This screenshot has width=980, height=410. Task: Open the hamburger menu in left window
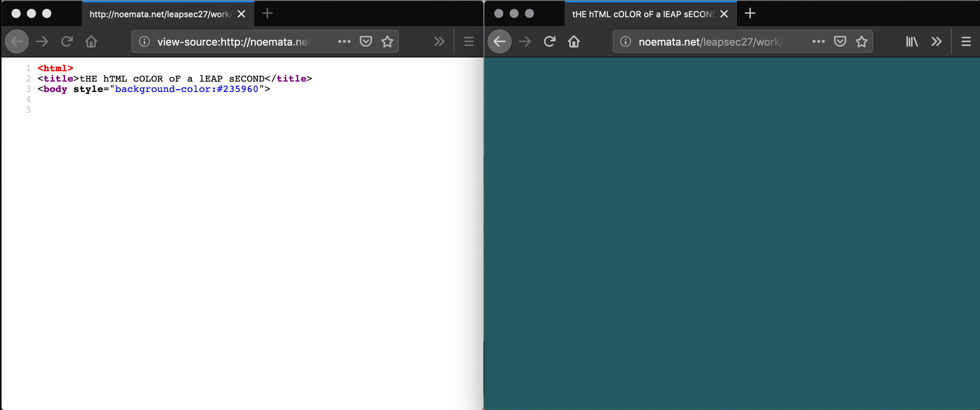point(469,41)
